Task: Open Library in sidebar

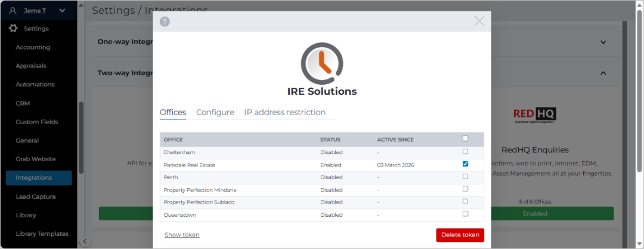Action: click(x=26, y=215)
